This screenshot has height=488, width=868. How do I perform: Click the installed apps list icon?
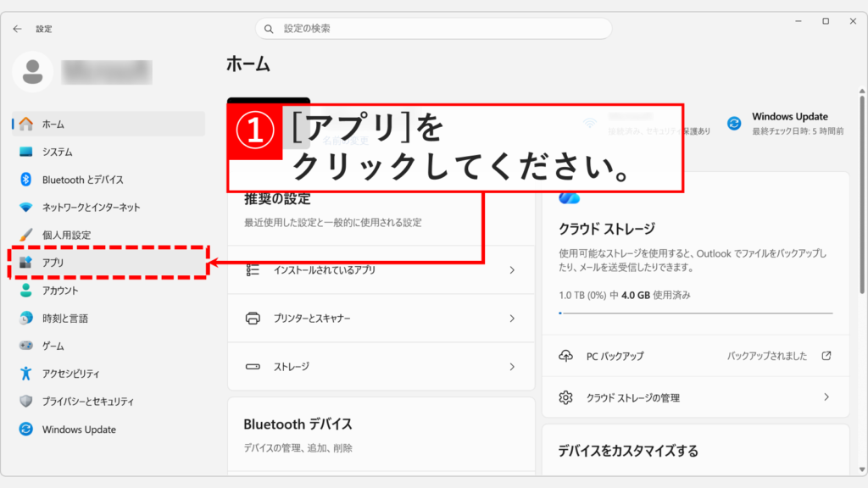click(253, 270)
